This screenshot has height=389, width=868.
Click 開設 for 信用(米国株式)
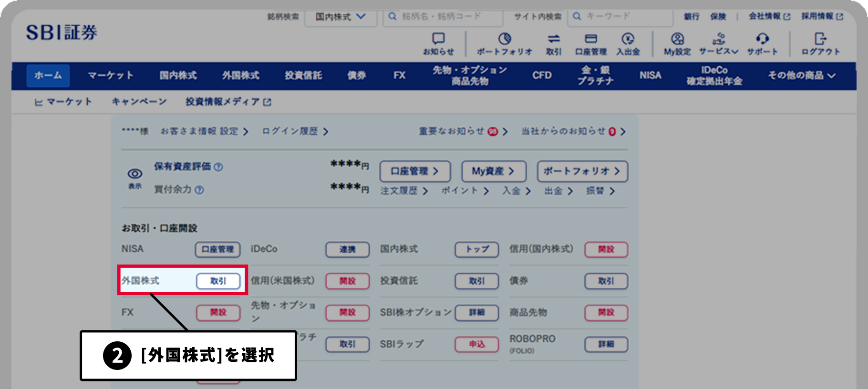348,281
